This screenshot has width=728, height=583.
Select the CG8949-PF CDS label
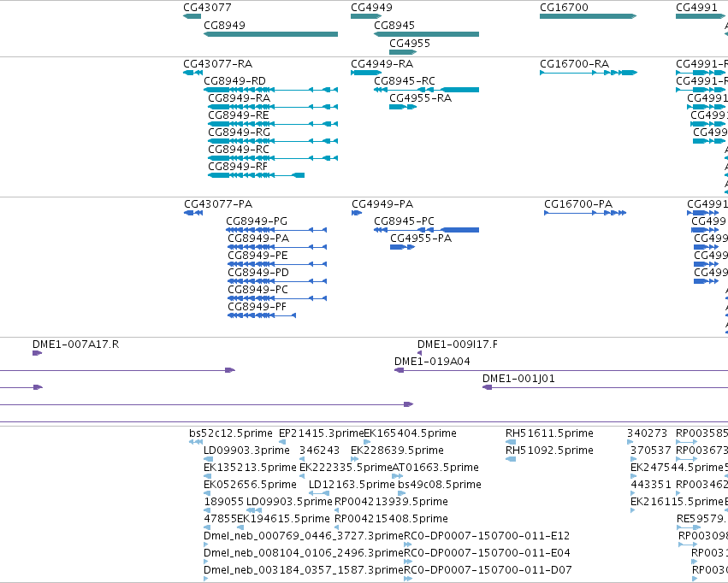257,307
